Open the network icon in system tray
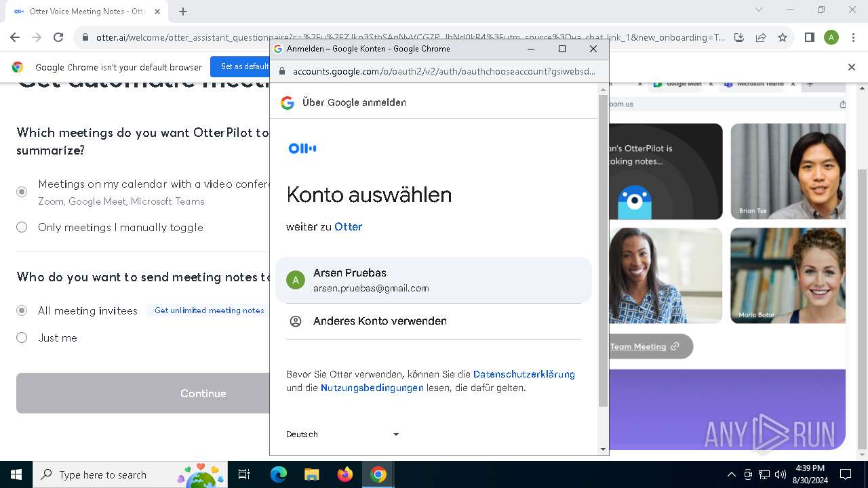The height and width of the screenshot is (488, 868). 764,474
